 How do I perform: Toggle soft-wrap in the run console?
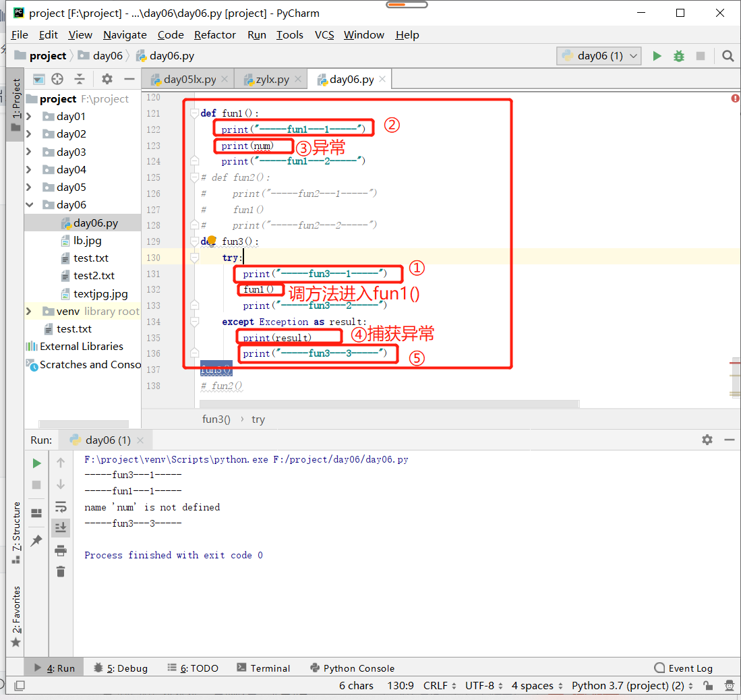pos(61,507)
